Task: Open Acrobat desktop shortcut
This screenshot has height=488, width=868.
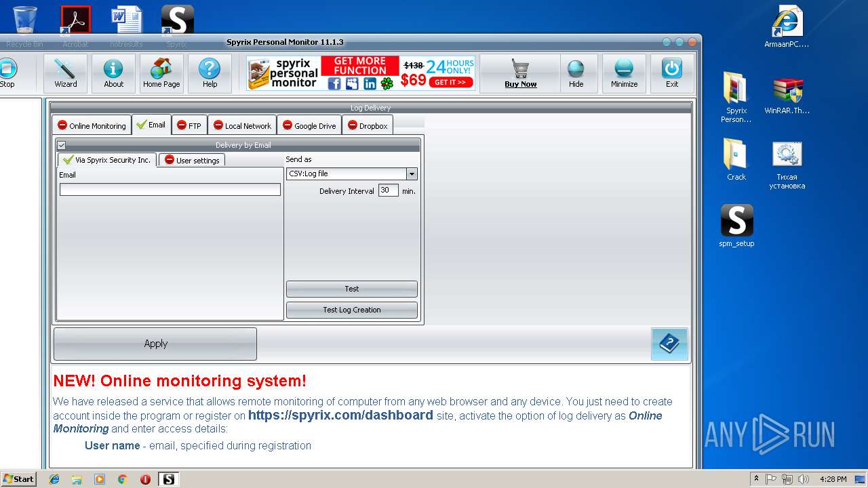Action: click(75, 27)
